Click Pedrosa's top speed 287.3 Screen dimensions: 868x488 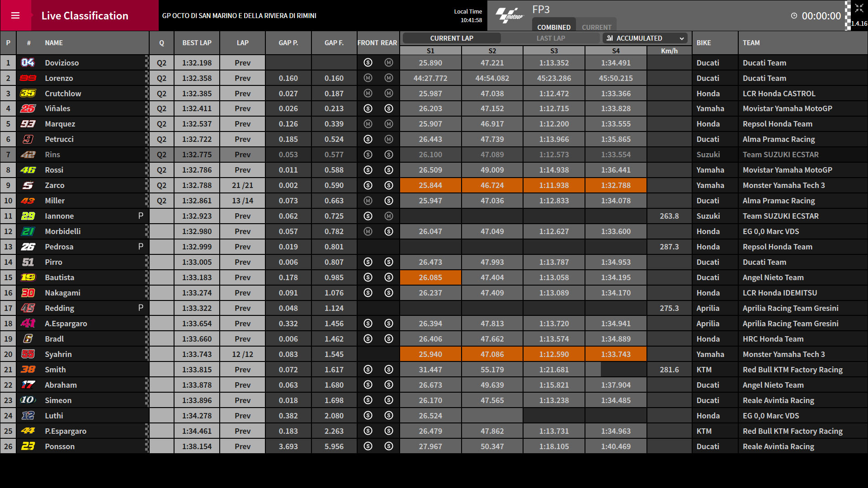point(669,247)
